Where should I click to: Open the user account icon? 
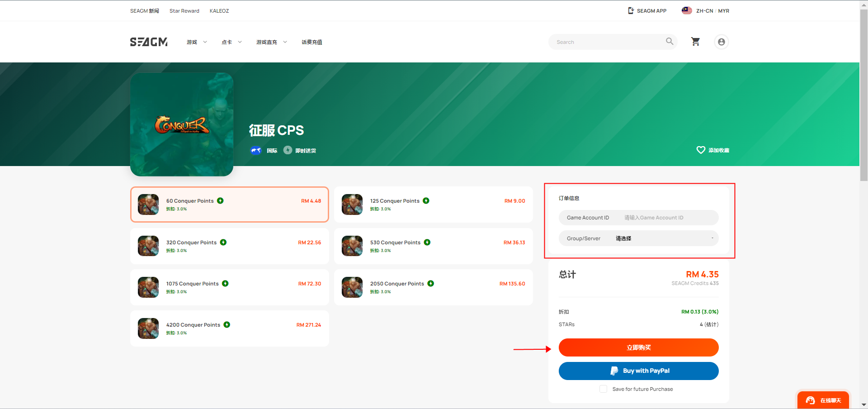click(722, 42)
